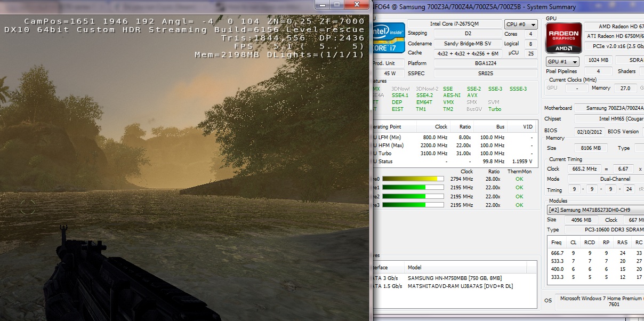Select the Turbo 3100.0 MHz row

pos(454,154)
